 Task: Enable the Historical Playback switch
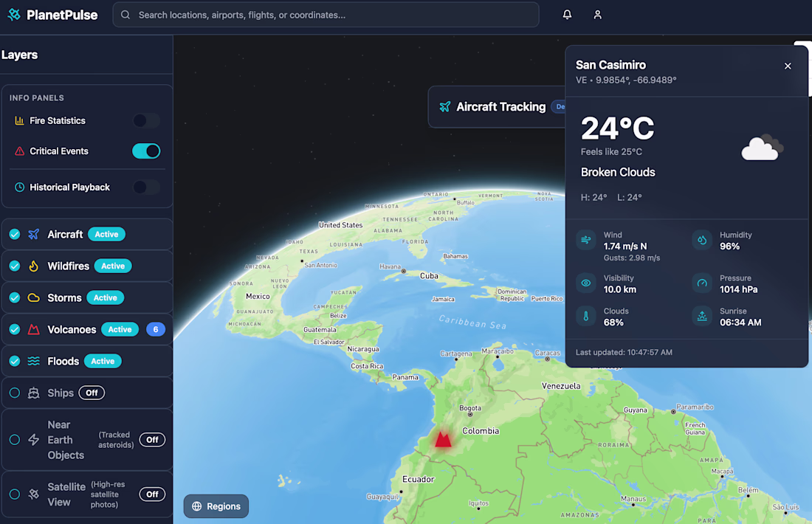pos(146,187)
